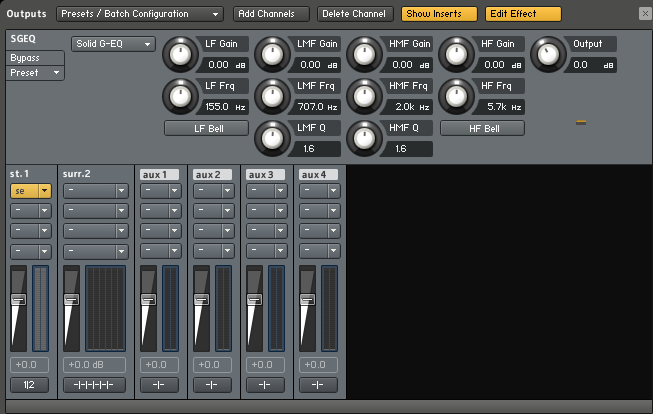Click Delete Channel button
This screenshot has height=414, width=653.
coord(355,14)
